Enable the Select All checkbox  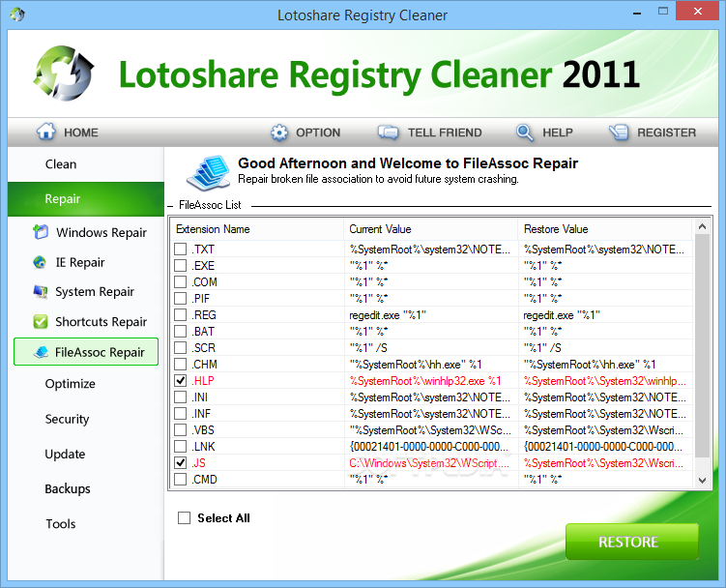point(184,518)
